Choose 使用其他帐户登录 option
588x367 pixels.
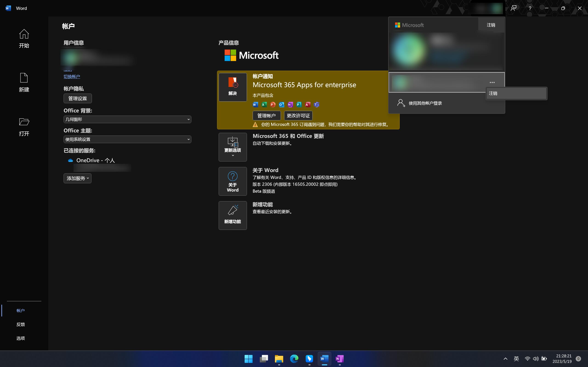(x=425, y=103)
